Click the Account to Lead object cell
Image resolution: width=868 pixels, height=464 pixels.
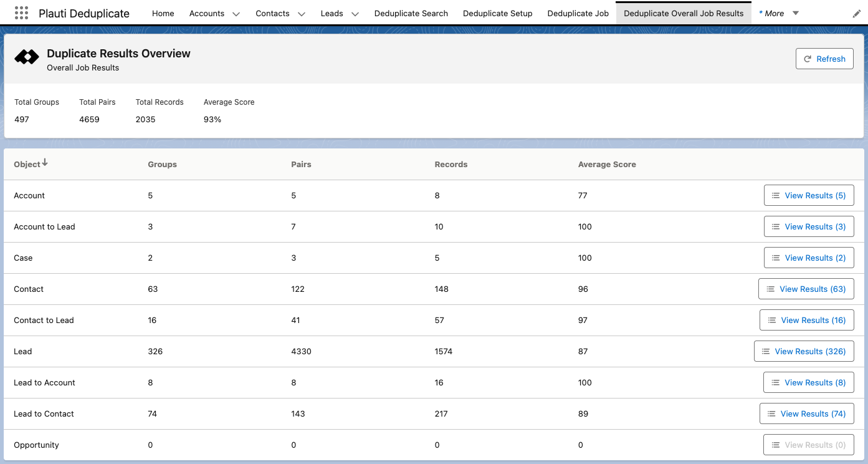[44, 226]
